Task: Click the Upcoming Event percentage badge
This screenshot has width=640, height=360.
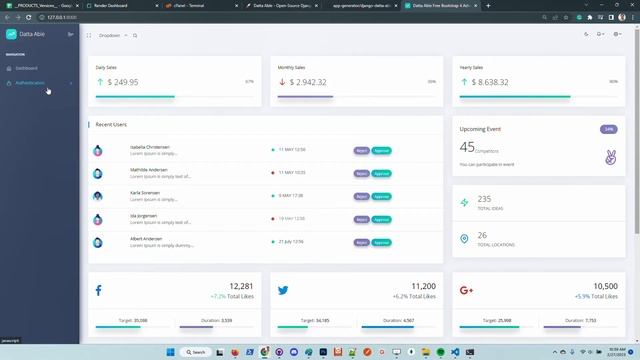Action: click(609, 129)
